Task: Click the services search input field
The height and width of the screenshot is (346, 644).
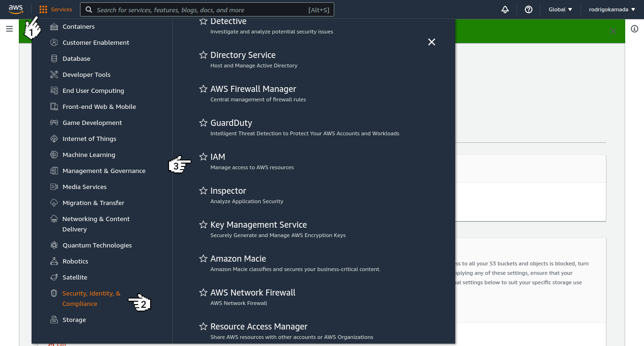Action: point(202,9)
